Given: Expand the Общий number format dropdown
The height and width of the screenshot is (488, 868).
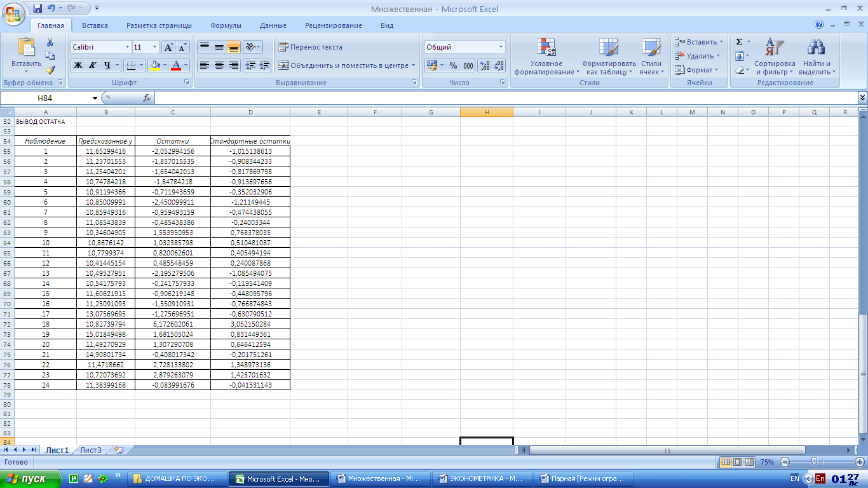Looking at the screenshot, I should pos(501,47).
